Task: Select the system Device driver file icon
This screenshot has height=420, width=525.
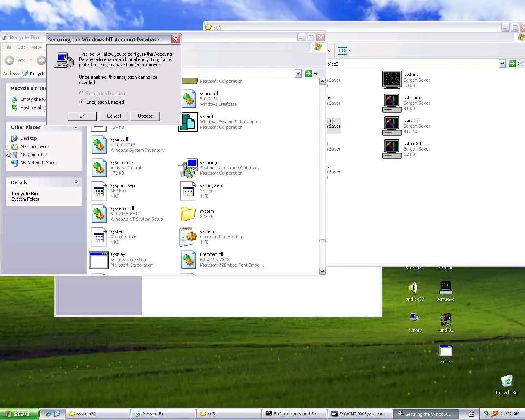Action: click(x=99, y=237)
